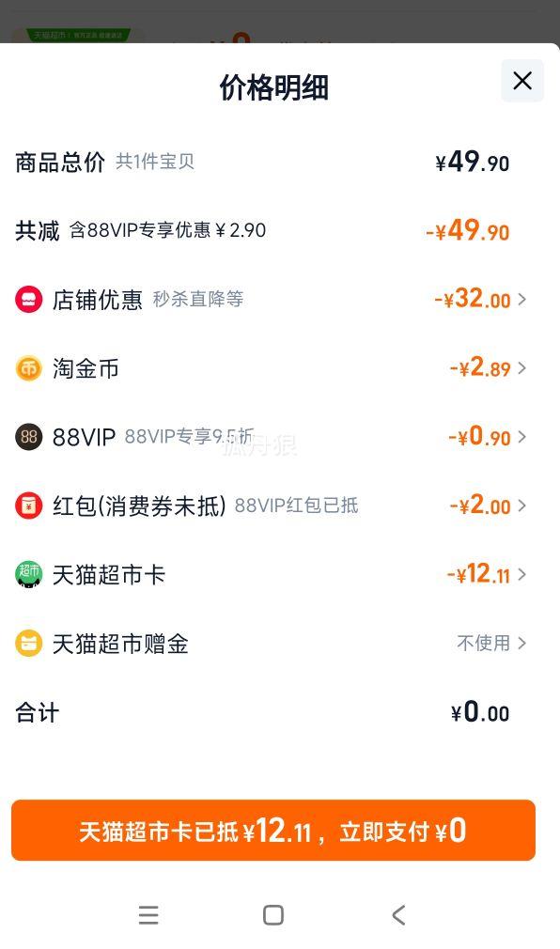This screenshot has height=949, width=560.
Task: Tap the Android back arrow icon
Action: click(x=398, y=914)
